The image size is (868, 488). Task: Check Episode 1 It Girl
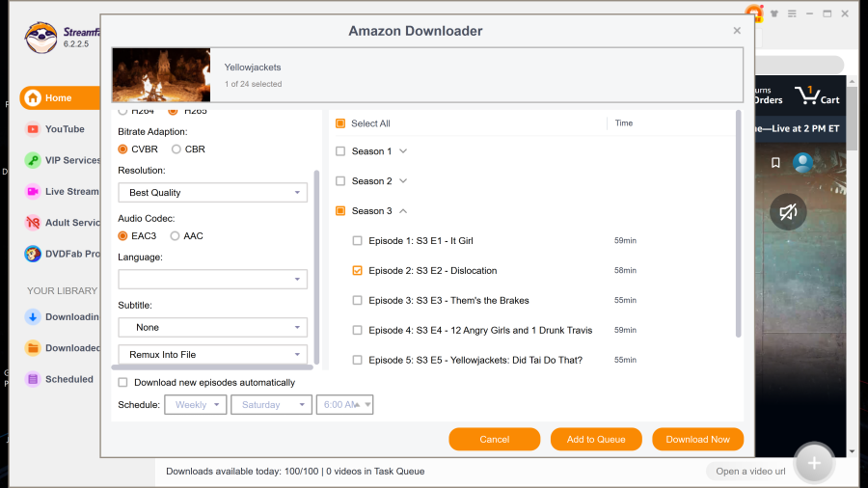pos(357,241)
